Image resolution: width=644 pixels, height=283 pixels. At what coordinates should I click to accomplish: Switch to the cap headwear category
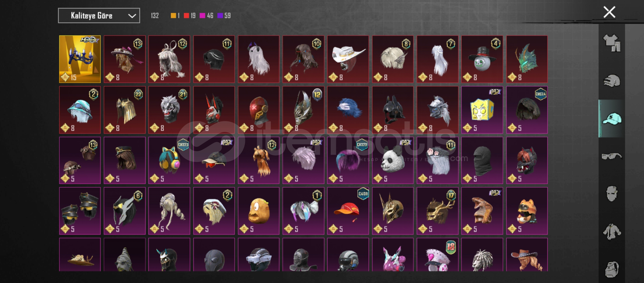coord(612,119)
